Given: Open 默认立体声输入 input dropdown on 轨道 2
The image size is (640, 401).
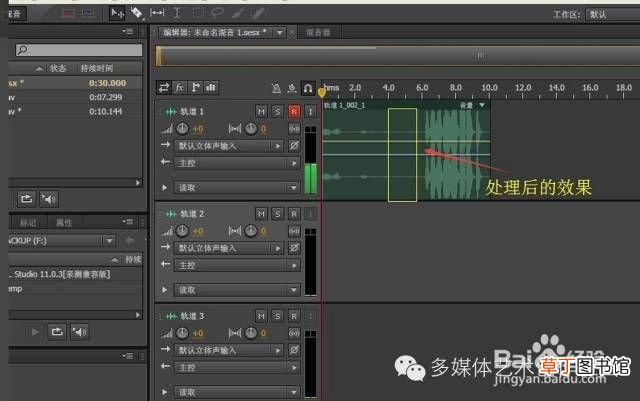Looking at the screenshot, I should (x=229, y=248).
